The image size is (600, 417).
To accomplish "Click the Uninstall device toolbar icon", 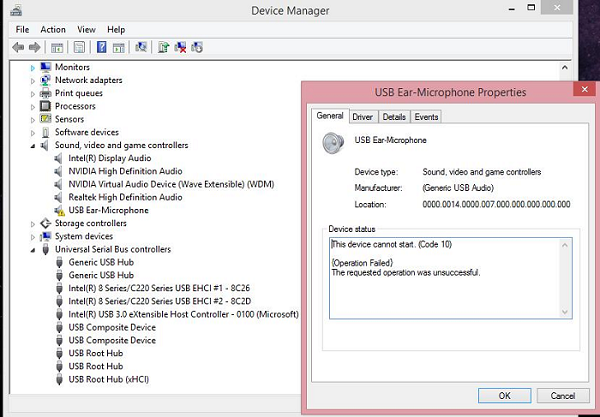I will pyautogui.click(x=180, y=47).
